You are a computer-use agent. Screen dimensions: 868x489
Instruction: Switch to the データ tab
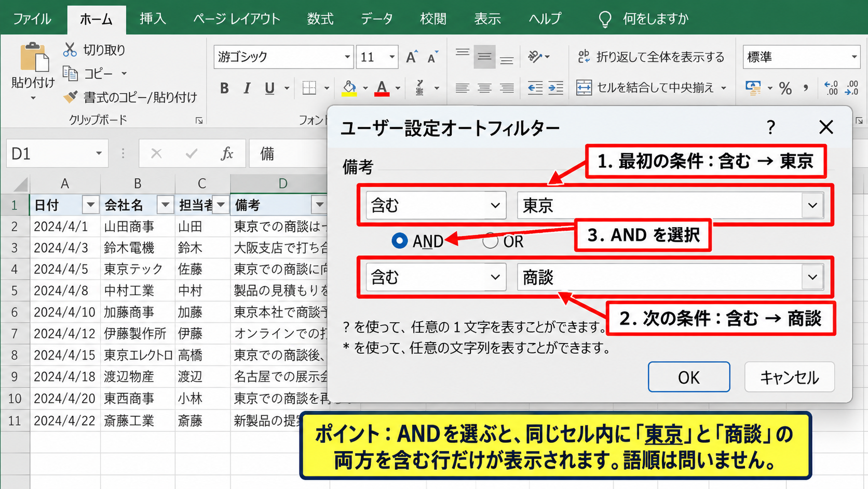[377, 19]
